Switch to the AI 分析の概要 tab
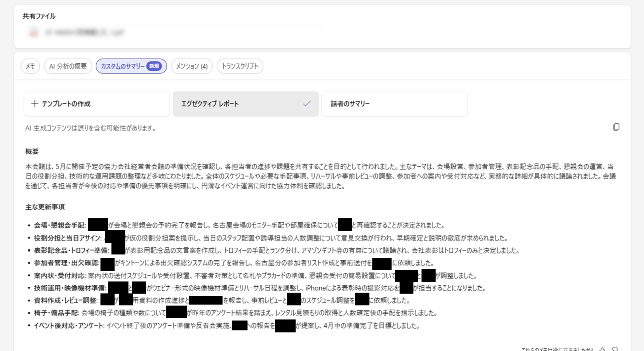 (68, 66)
